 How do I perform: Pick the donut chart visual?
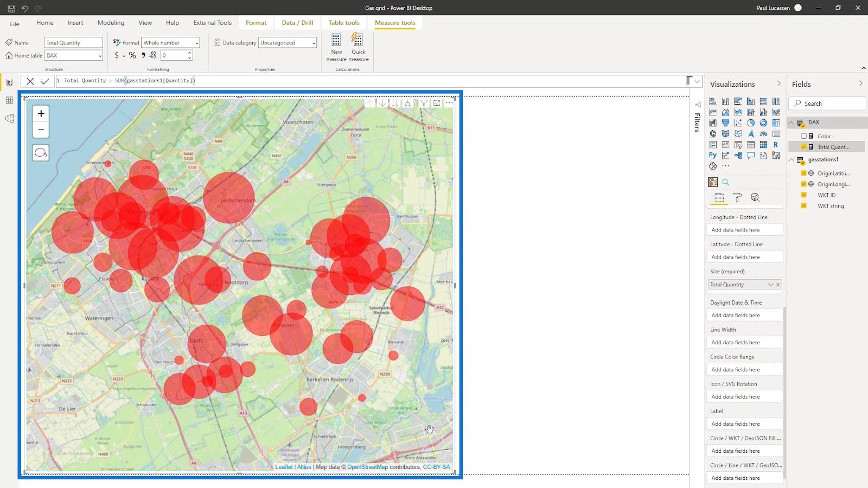click(763, 123)
